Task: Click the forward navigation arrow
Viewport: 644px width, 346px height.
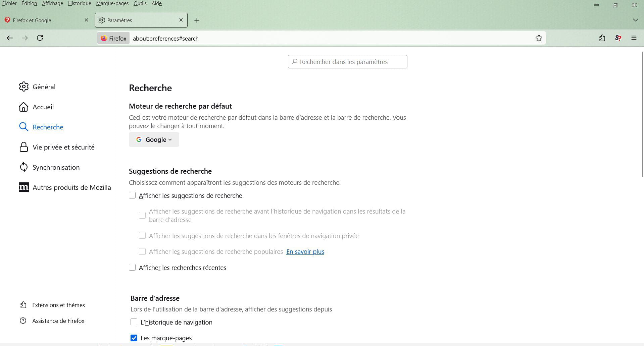Action: [x=25, y=38]
